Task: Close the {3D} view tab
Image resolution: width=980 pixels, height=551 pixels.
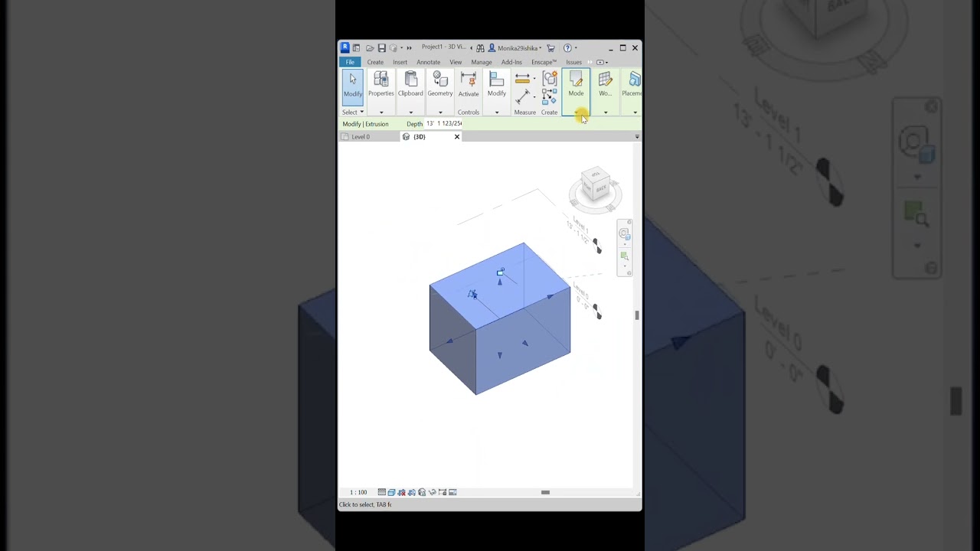Action: 457,137
